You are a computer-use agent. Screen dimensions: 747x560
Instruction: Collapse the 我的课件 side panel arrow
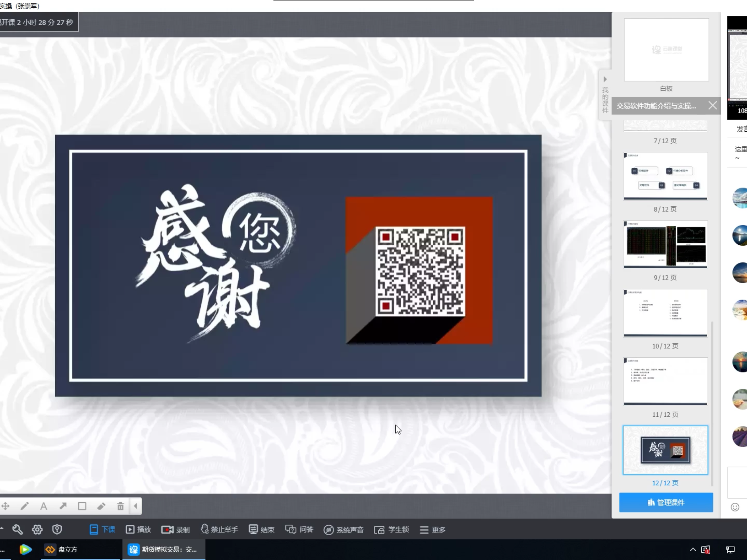click(x=605, y=79)
